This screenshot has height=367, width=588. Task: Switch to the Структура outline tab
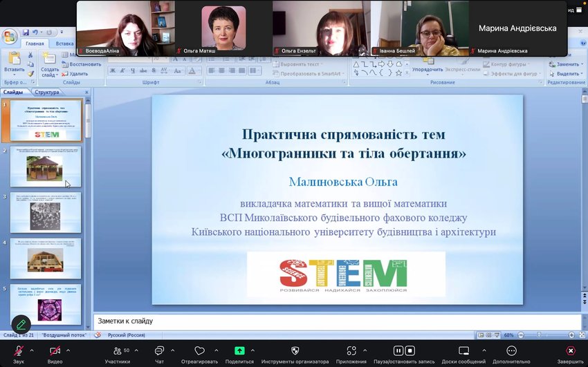coord(46,92)
